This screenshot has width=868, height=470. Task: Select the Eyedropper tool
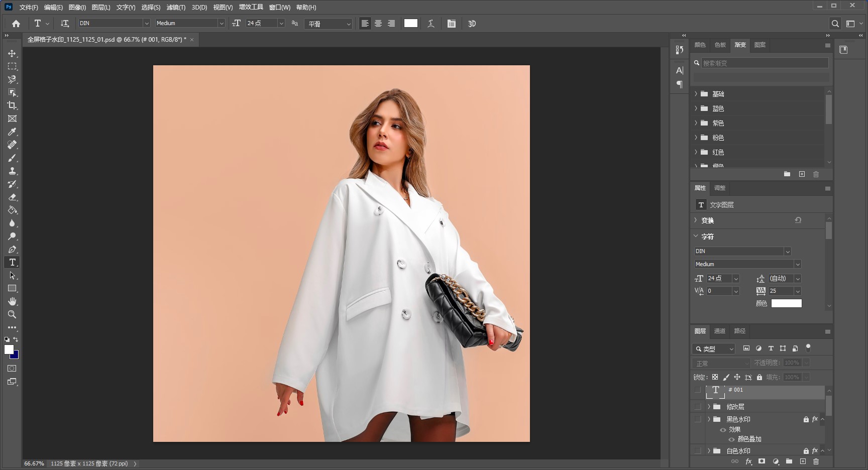(x=12, y=132)
